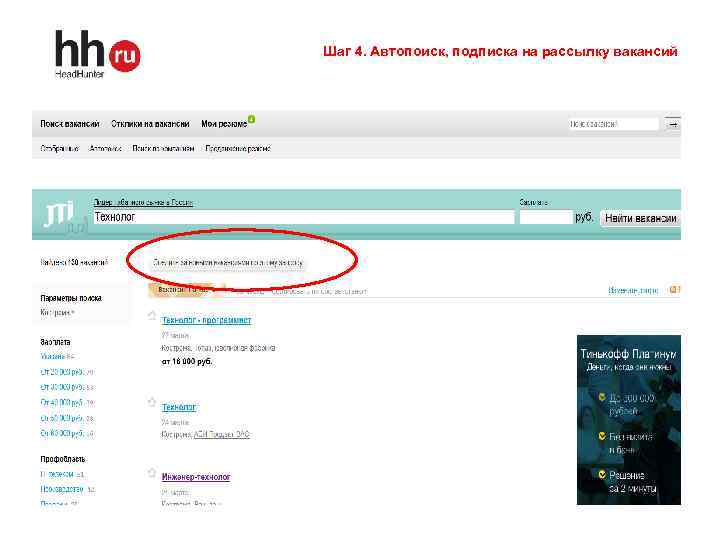Viewport: 720px width, 540px height.
Task: Open the Инженер-технолог vacancy
Action: pos(196,477)
